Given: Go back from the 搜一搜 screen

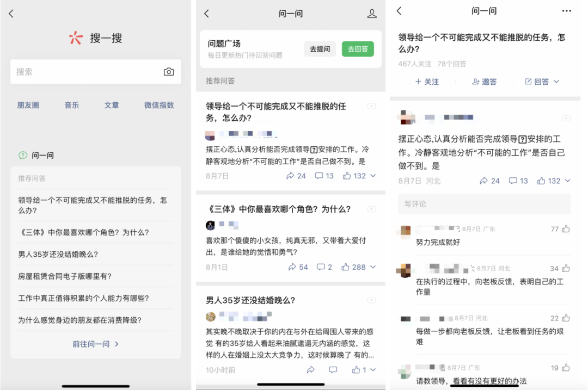Looking at the screenshot, I should (x=11, y=14).
